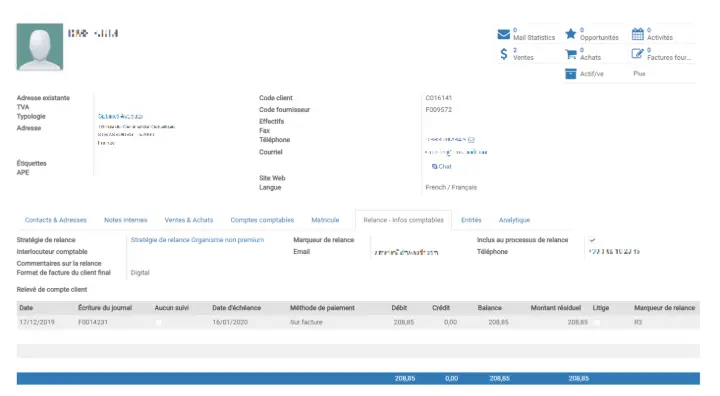This screenshot has height=396, width=720.
Task: Sort table by Date column header
Action: point(26,308)
